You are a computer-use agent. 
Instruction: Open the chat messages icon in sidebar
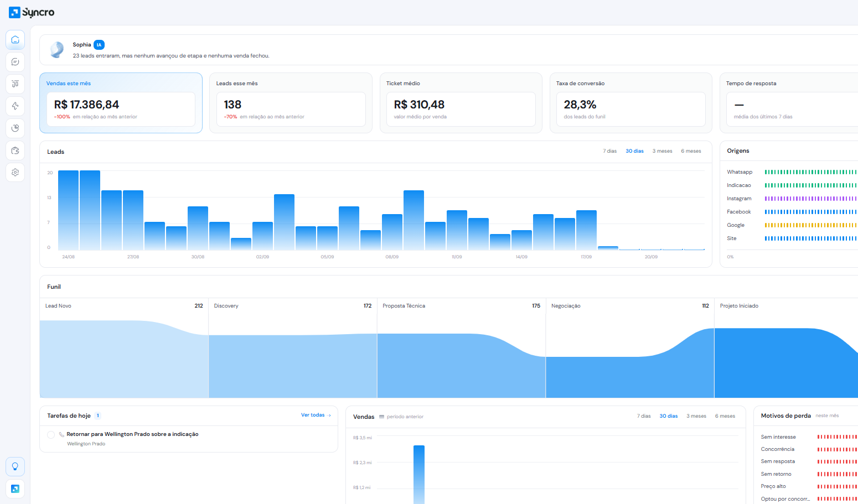pos(15,62)
